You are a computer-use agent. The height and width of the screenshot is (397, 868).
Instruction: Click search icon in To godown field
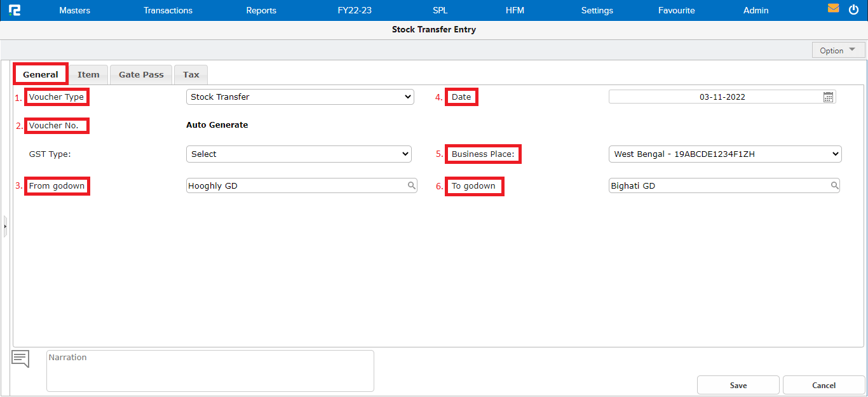point(834,185)
